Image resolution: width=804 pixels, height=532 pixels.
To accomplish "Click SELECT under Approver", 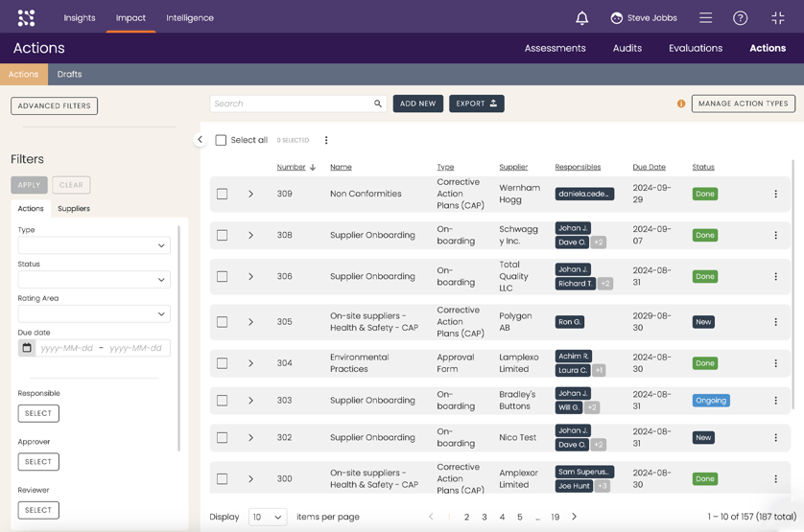I will pyautogui.click(x=38, y=462).
